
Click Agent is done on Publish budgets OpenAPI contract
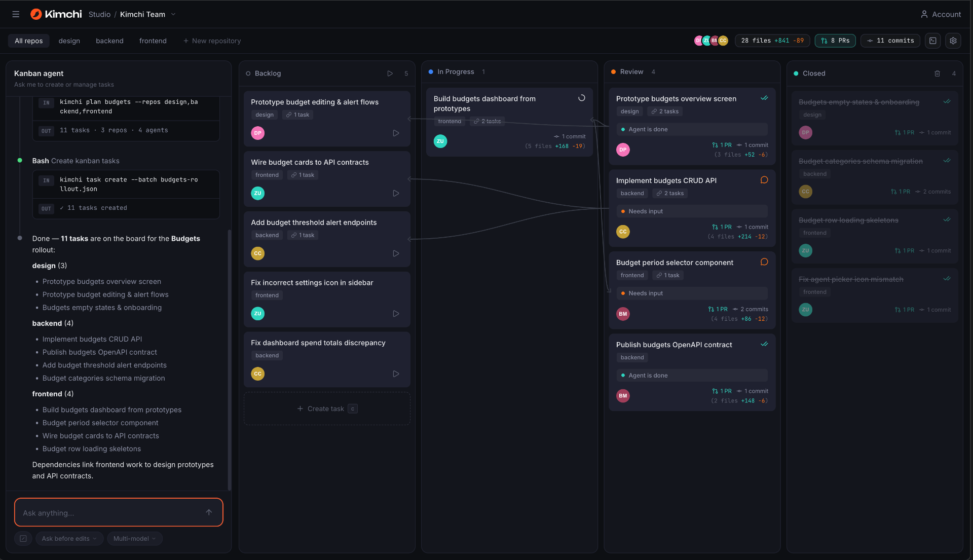click(692, 376)
